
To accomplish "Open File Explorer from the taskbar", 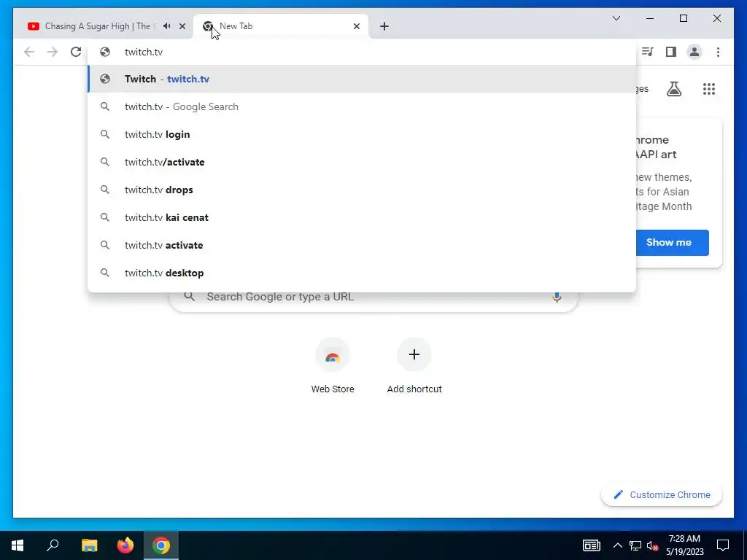I will point(89,545).
